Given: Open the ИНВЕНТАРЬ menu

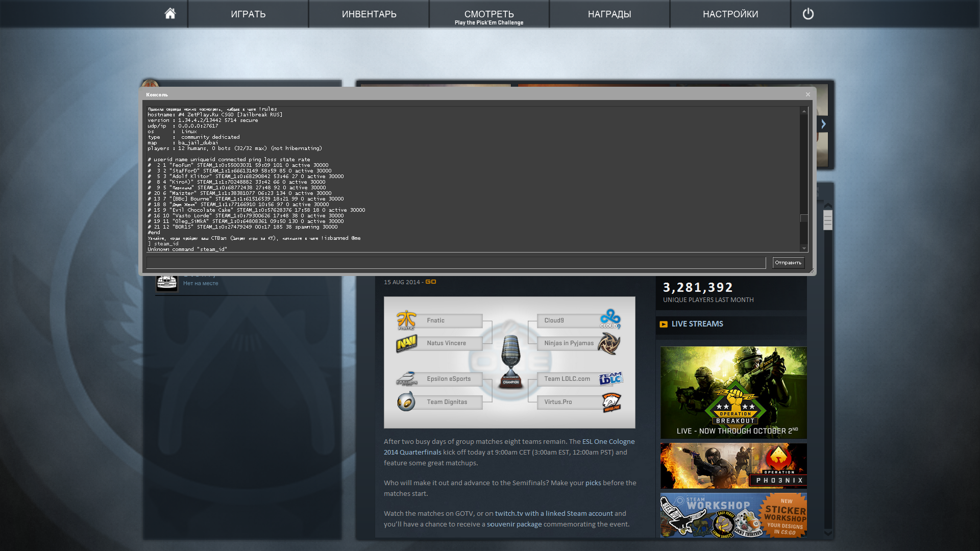Looking at the screenshot, I should pyautogui.click(x=369, y=14).
